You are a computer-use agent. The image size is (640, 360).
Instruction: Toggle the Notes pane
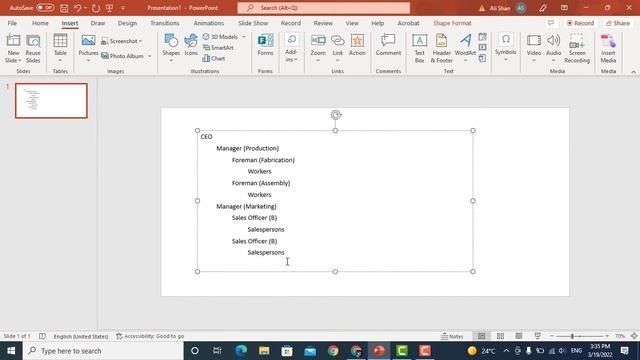[452, 336]
